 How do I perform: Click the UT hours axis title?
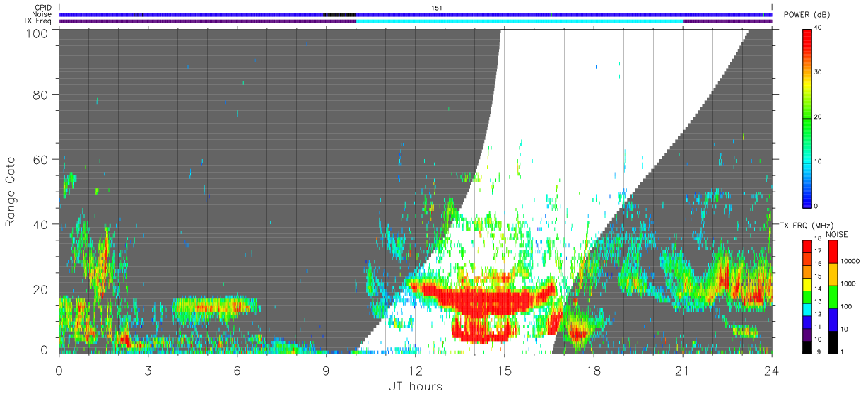415,386
